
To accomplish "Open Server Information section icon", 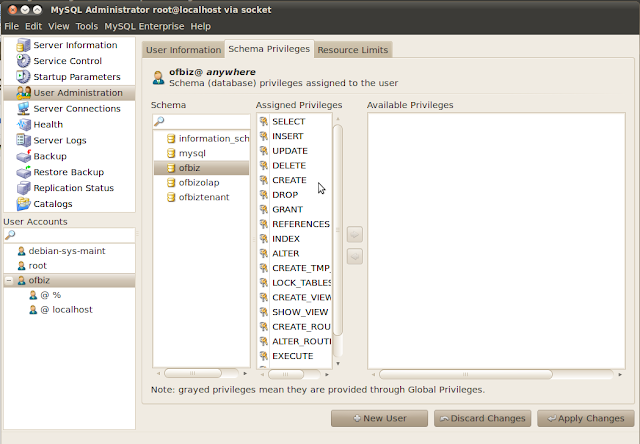I will click(x=23, y=45).
